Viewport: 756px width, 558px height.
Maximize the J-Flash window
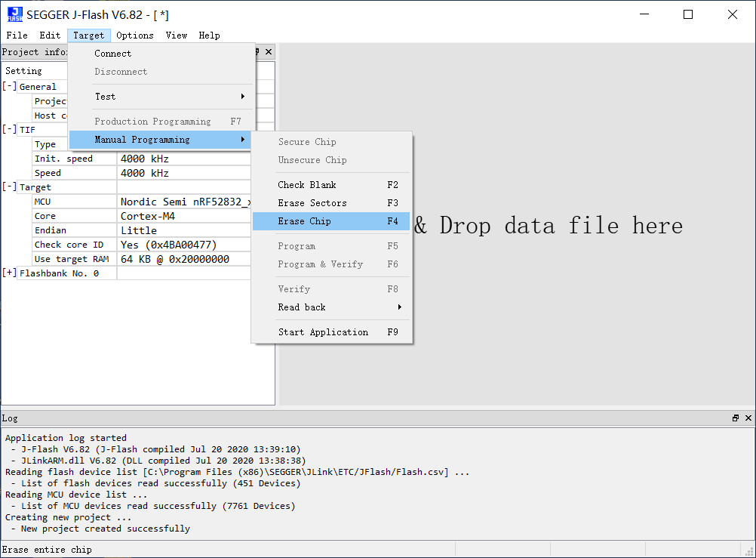(688, 14)
